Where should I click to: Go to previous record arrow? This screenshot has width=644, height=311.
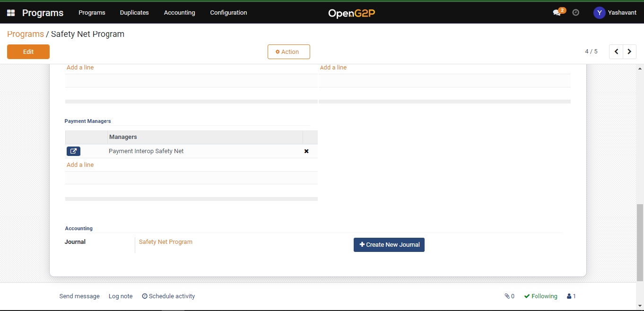[616, 52]
